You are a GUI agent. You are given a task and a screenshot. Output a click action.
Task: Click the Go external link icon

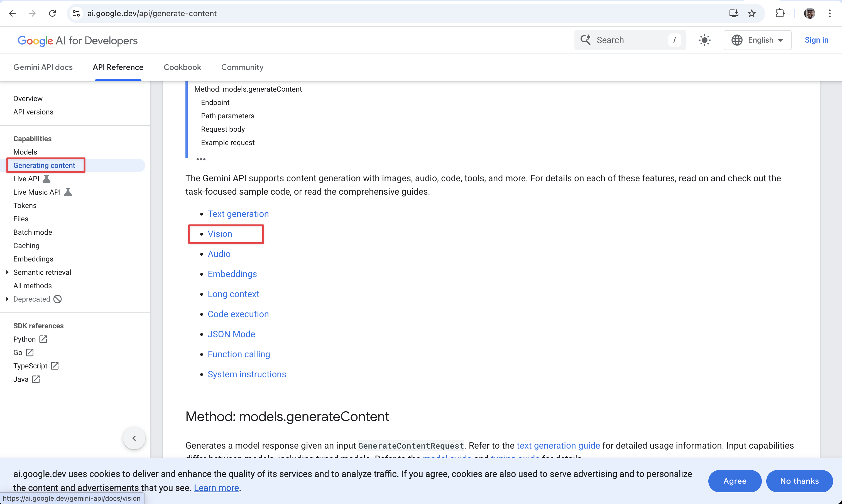[30, 353]
